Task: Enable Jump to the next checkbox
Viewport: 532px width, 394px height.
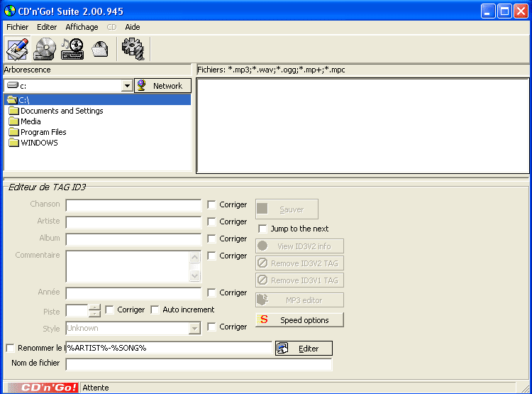Action: [x=262, y=229]
